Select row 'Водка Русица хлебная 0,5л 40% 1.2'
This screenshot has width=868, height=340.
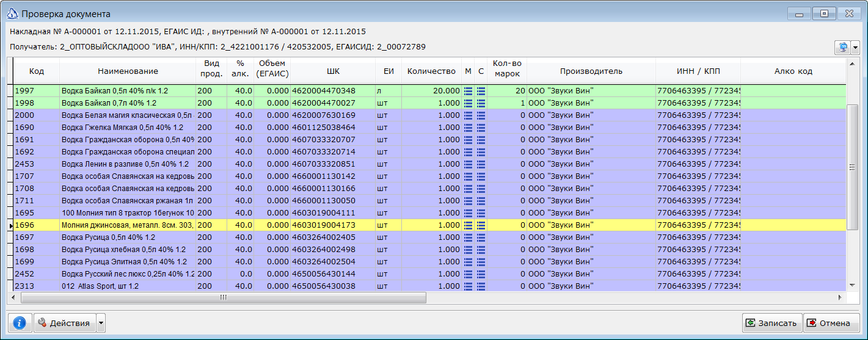click(429, 249)
